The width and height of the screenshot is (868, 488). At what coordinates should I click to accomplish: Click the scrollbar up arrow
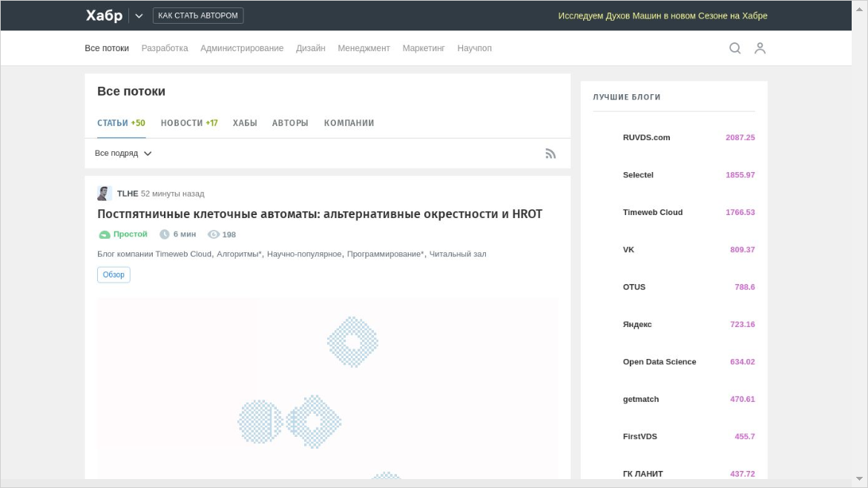click(x=859, y=10)
